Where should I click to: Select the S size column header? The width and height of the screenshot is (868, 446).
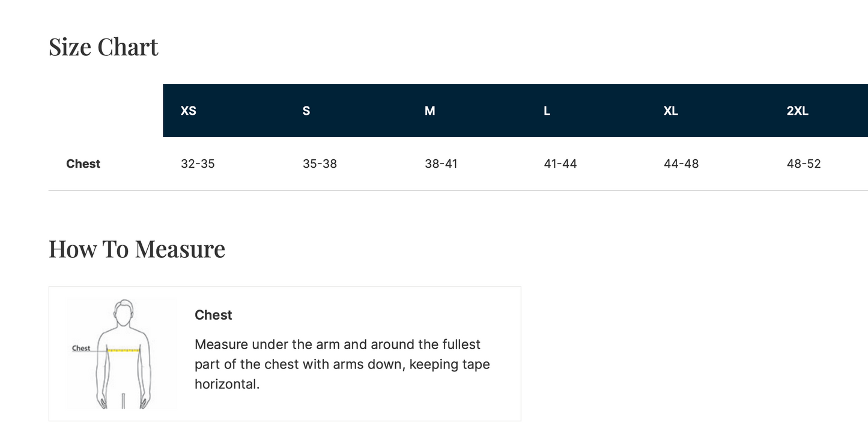(306, 111)
